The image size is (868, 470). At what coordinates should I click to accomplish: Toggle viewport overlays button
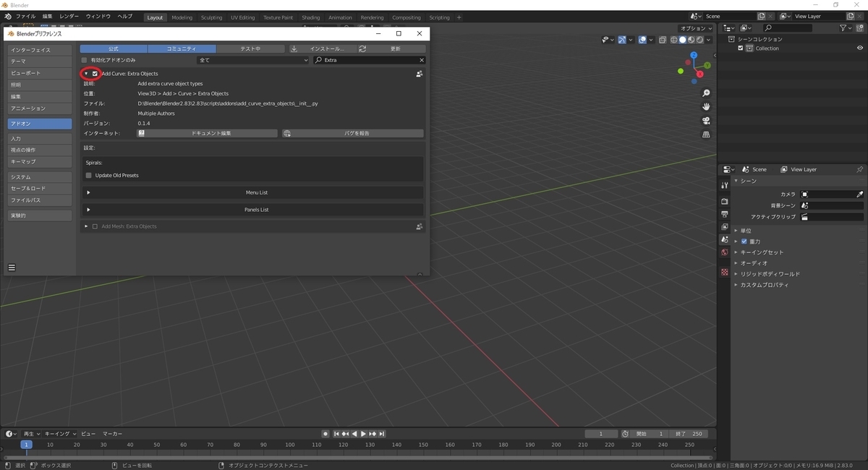pos(642,40)
